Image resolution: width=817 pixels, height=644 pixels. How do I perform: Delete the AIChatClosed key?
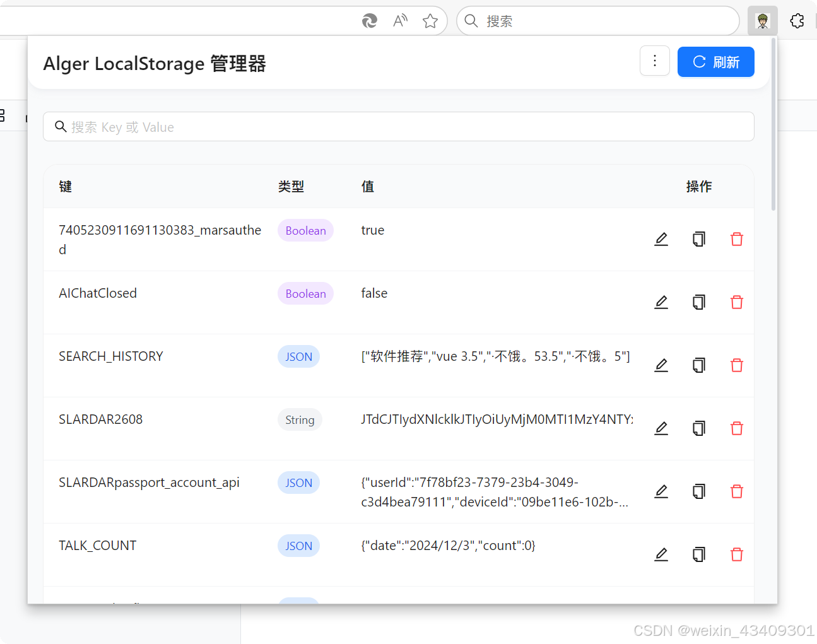736,302
